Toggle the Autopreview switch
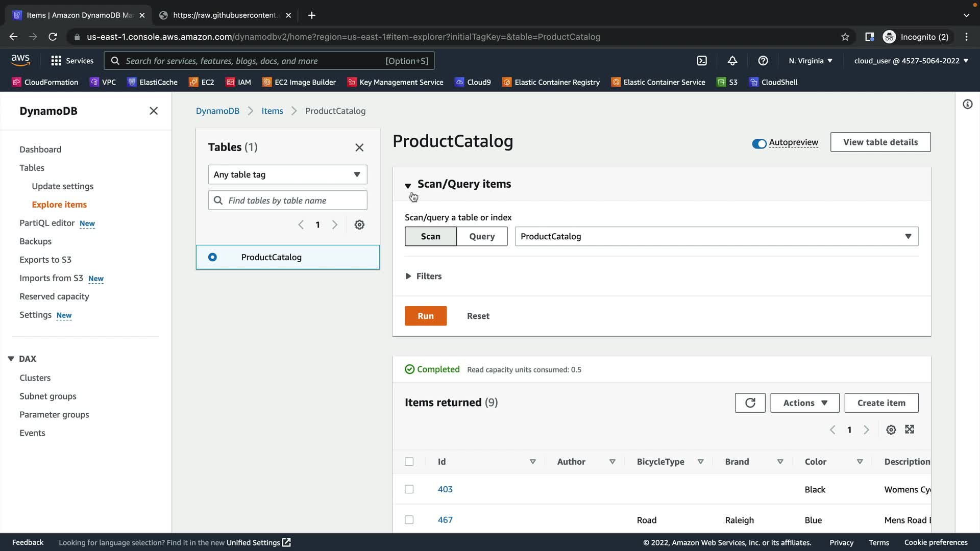Viewport: 980px width, 551px height. [759, 143]
